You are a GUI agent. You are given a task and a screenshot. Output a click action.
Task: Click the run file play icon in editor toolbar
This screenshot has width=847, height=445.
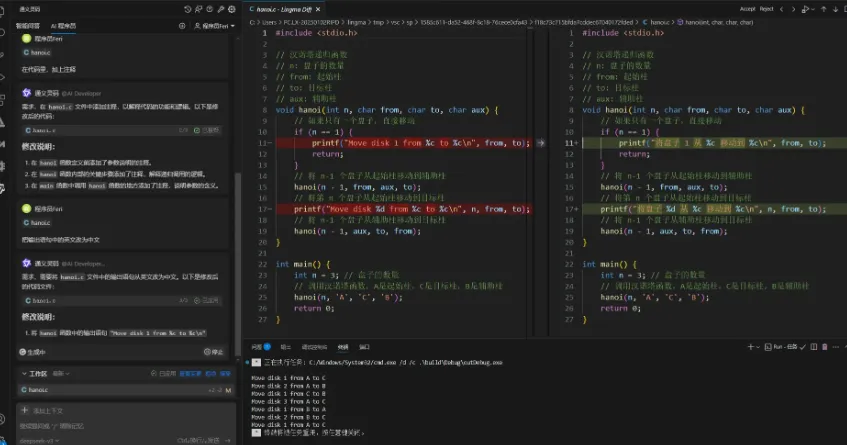click(x=805, y=9)
